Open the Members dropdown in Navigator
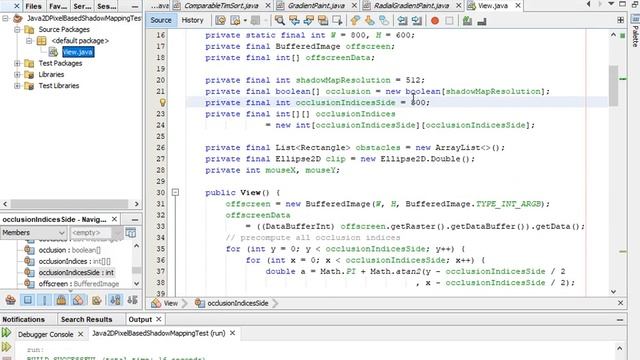Screen dimensions: 640x360 (33, 233)
